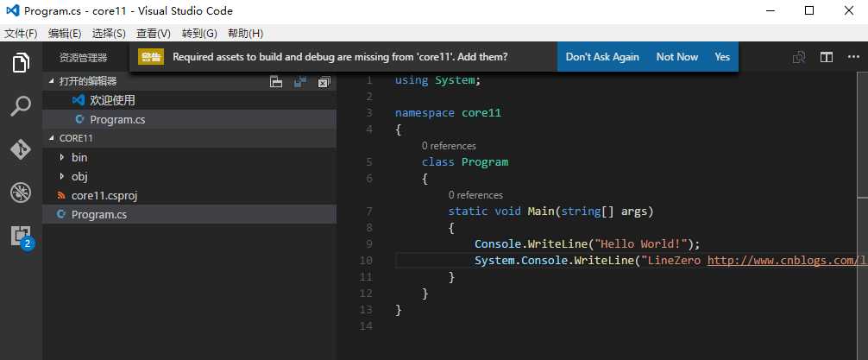Click the 资源管理器 panel title
Screen dimensions: 868x360
point(83,58)
